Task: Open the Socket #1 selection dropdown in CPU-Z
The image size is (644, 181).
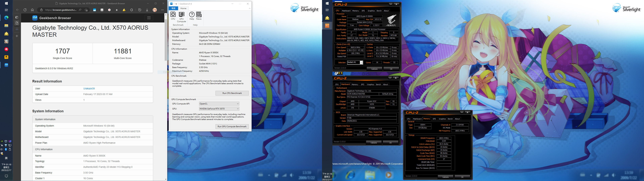Action: (x=355, y=63)
